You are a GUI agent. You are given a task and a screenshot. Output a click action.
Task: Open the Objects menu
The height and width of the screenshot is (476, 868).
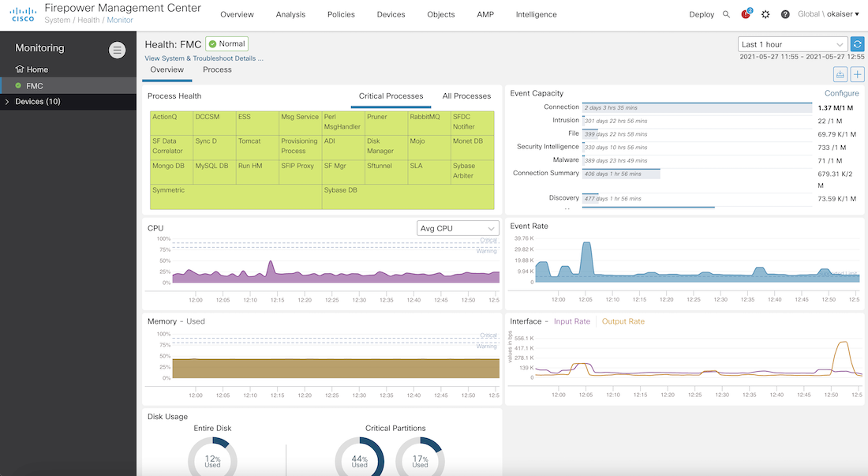440,14
